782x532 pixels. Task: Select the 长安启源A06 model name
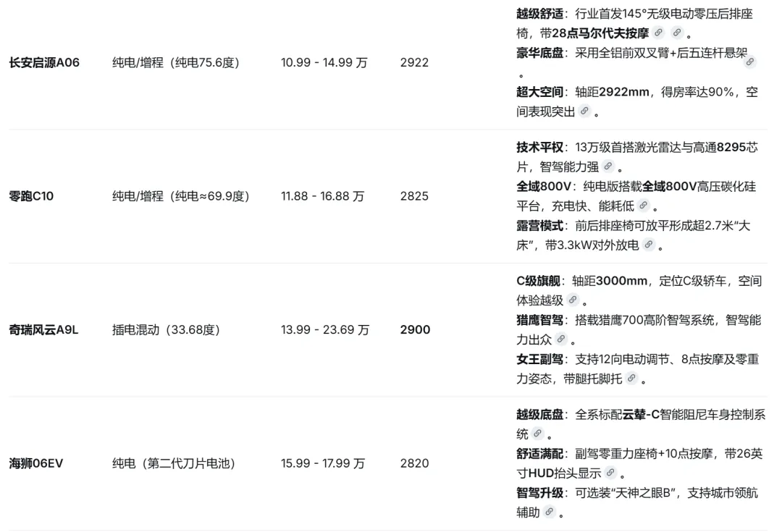point(44,62)
